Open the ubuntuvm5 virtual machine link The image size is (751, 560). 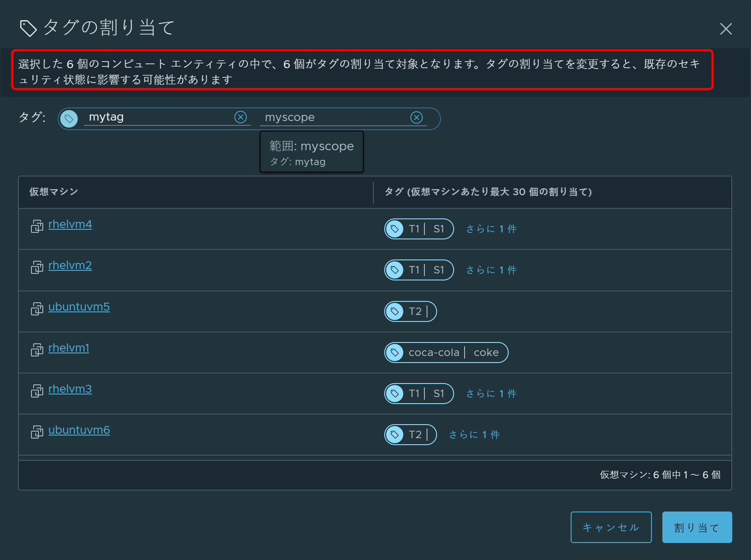pos(79,307)
